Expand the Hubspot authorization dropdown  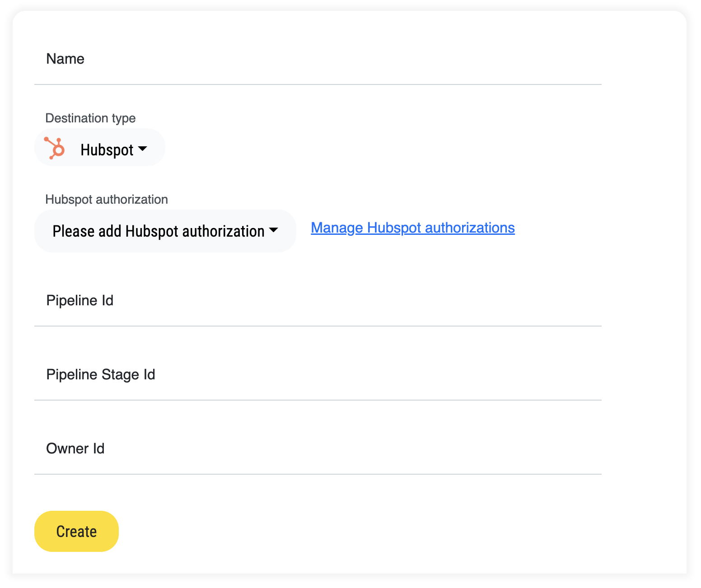[x=165, y=231]
